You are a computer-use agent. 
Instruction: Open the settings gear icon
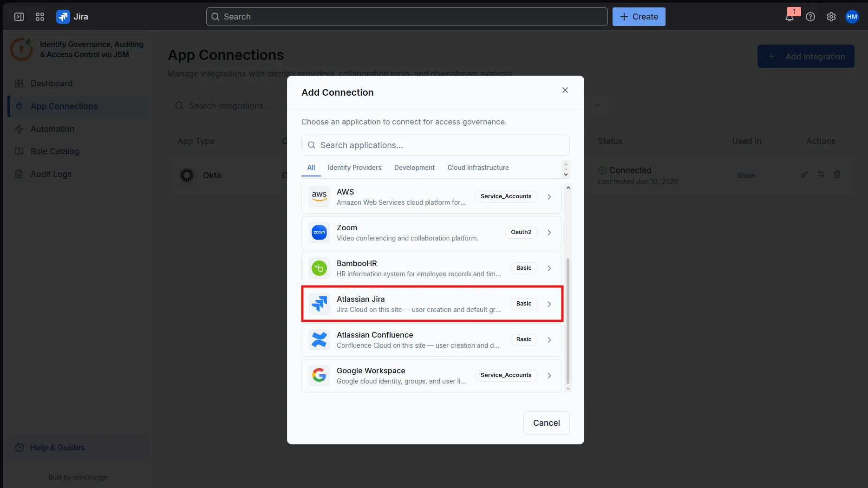tap(831, 17)
